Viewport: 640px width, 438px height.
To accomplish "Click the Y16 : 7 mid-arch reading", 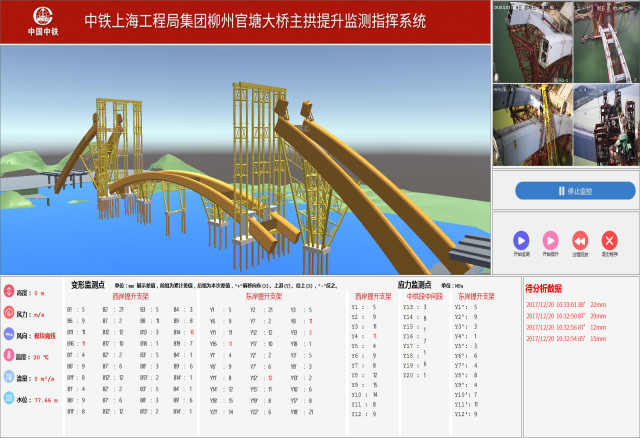I will (x=415, y=338).
